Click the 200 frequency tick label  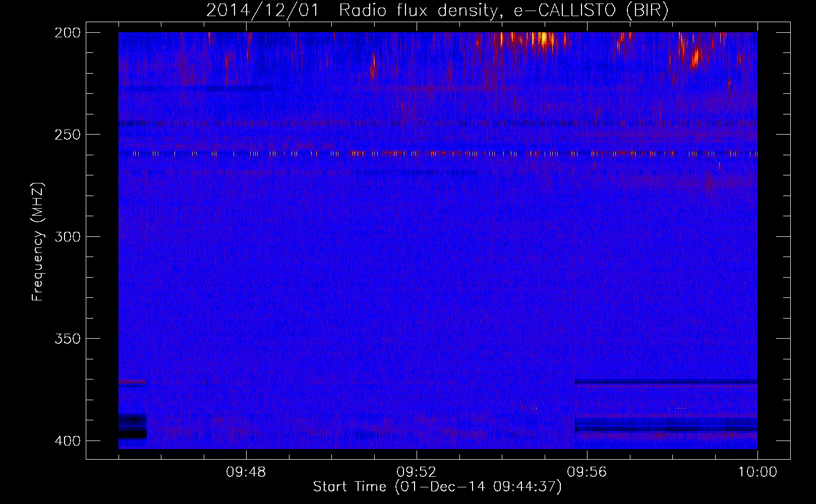pyautogui.click(x=67, y=33)
